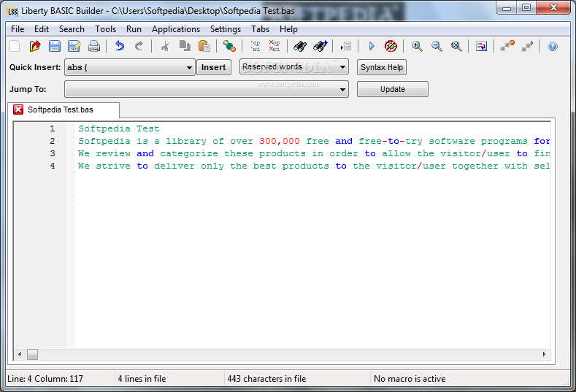Click the editor's scroll right arrow
The width and height of the screenshot is (576, 392).
[545, 355]
